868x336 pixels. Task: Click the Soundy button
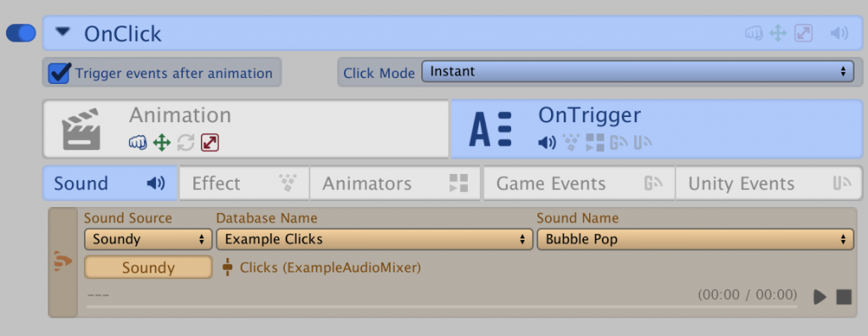coord(147,268)
